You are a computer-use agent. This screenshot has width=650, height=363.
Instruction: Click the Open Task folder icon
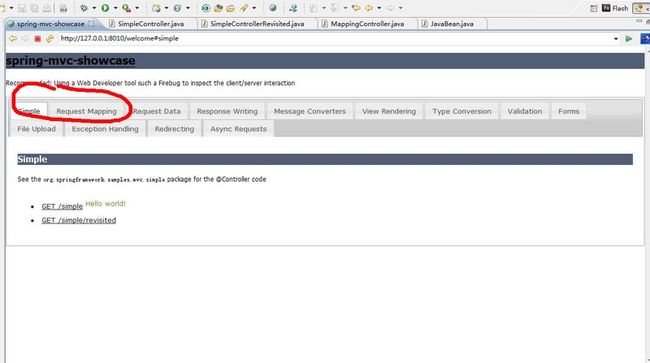click(218, 8)
